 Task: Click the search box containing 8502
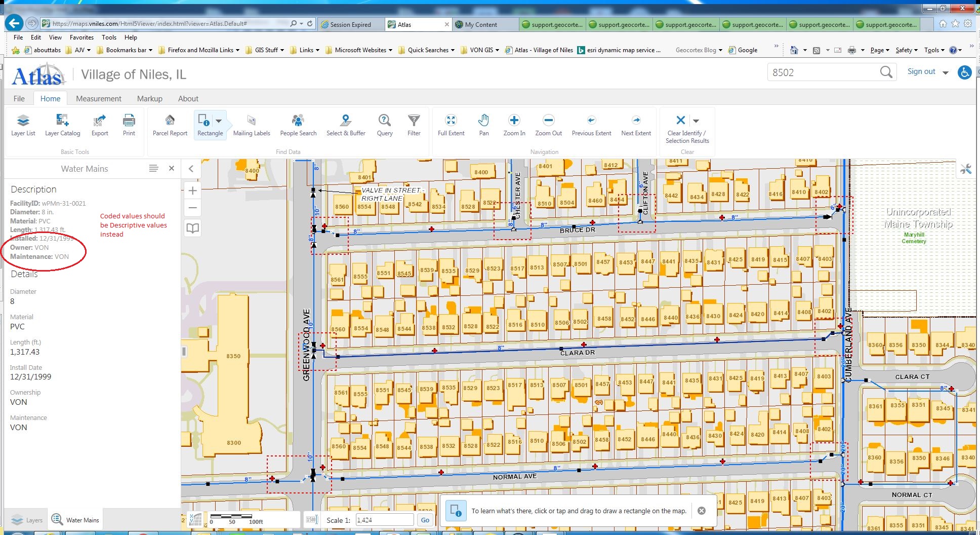click(824, 72)
